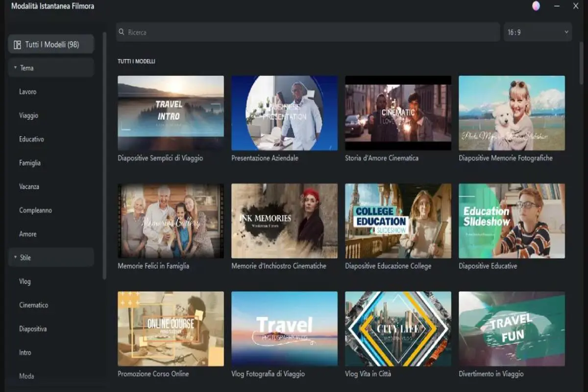This screenshot has width=588, height=392.
Task: Show Moda style templates
Action: click(26, 376)
